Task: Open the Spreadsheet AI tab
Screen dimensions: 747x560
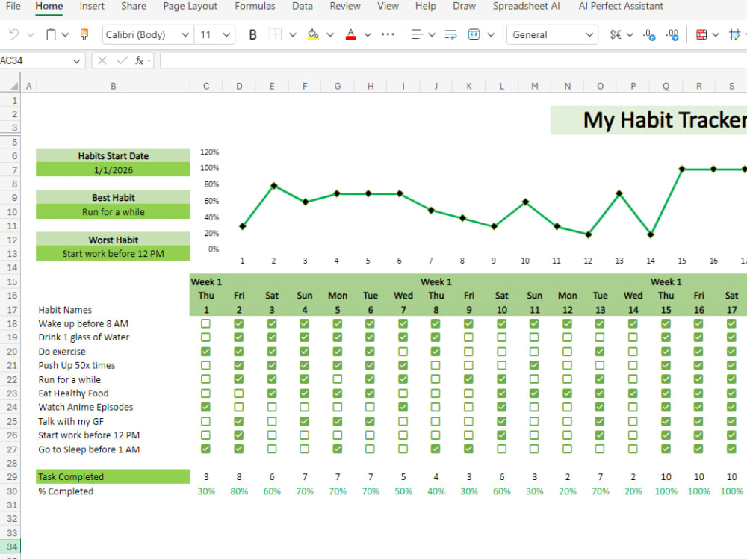Action: click(x=527, y=6)
